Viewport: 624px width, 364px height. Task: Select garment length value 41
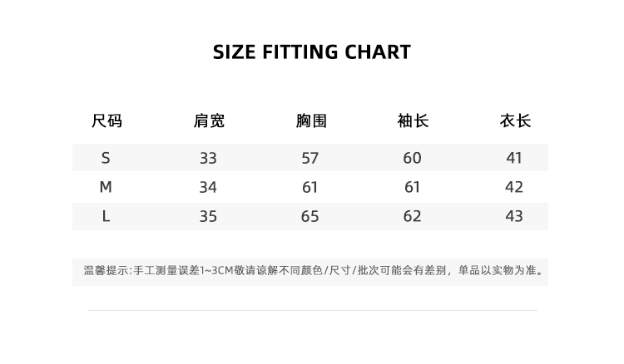(x=514, y=158)
